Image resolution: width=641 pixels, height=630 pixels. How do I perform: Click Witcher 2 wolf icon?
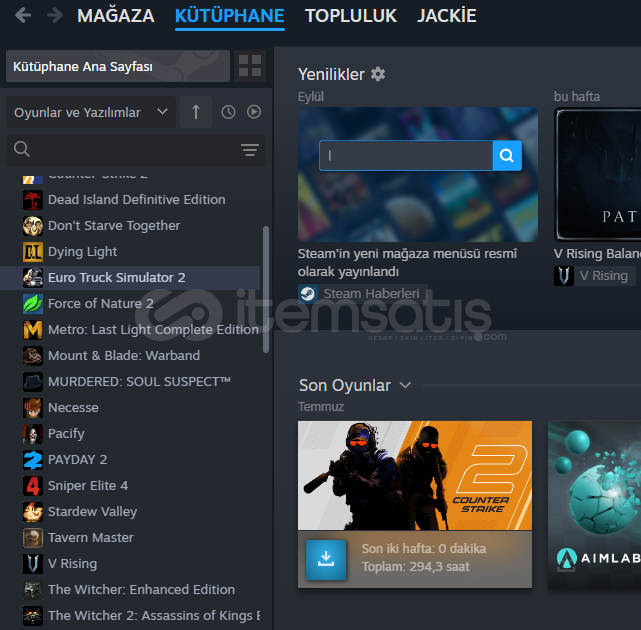33,616
